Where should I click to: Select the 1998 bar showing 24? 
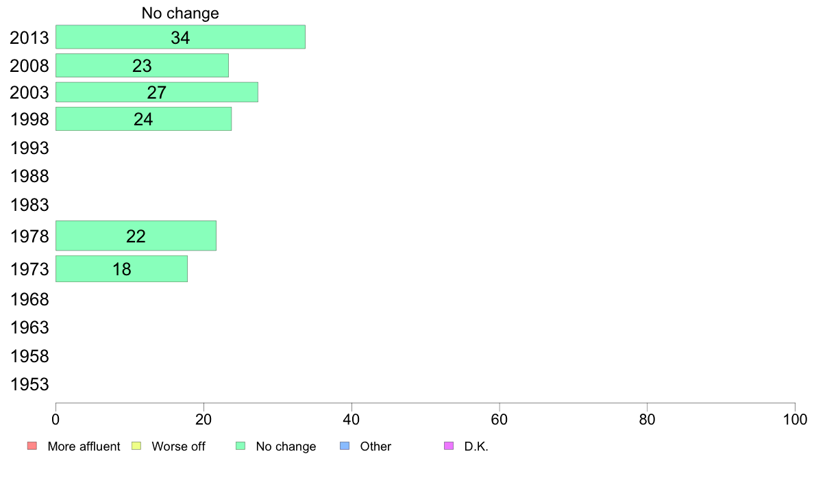144,119
